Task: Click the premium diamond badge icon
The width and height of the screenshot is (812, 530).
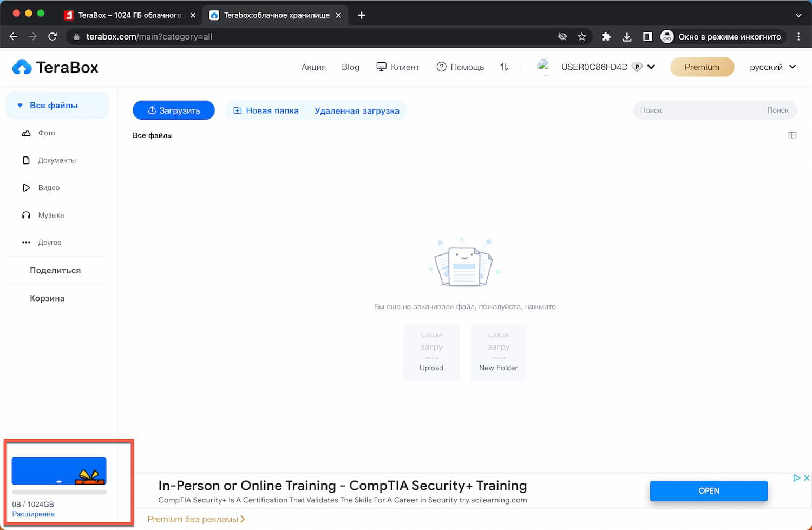Action: coord(637,67)
